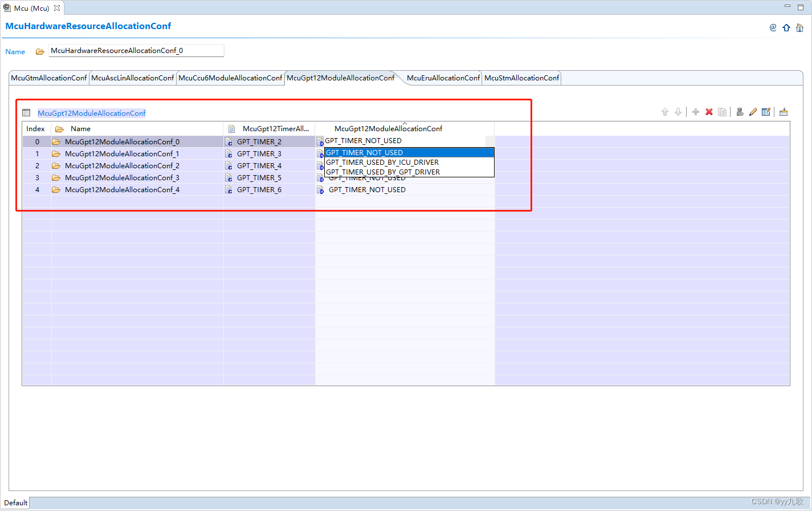Open the McuCcu6ModuleAllocationConf tab
Viewport: 812px width, 511px height.
click(x=230, y=78)
